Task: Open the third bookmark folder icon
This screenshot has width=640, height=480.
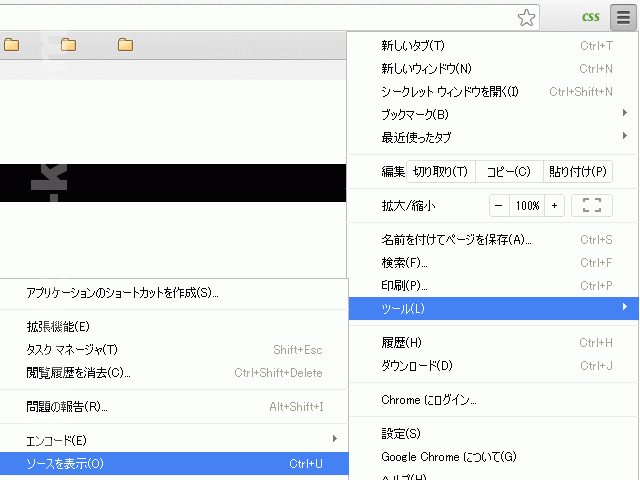Action: pyautogui.click(x=126, y=44)
